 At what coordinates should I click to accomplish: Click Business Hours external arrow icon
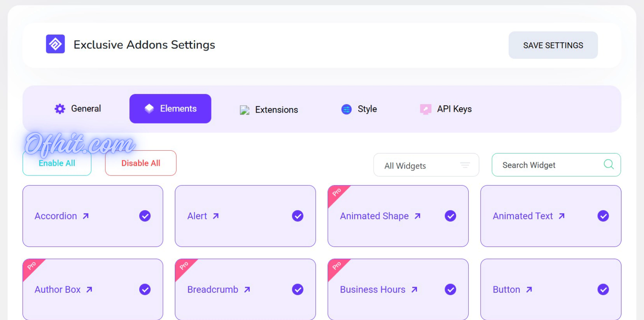(415, 290)
